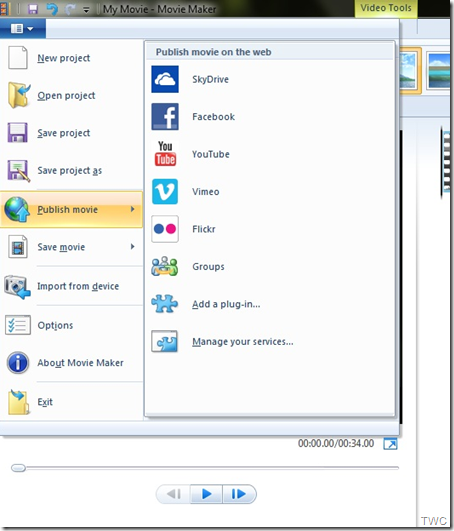Viewport: 454px width, 531px height.
Task: Click the Vimeo icon
Action: (x=165, y=192)
